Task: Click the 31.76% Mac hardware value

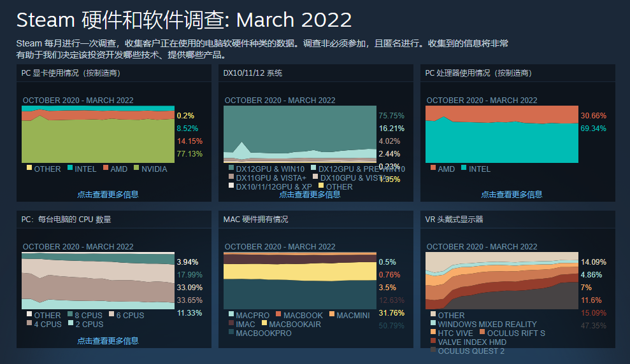Action: (x=391, y=313)
